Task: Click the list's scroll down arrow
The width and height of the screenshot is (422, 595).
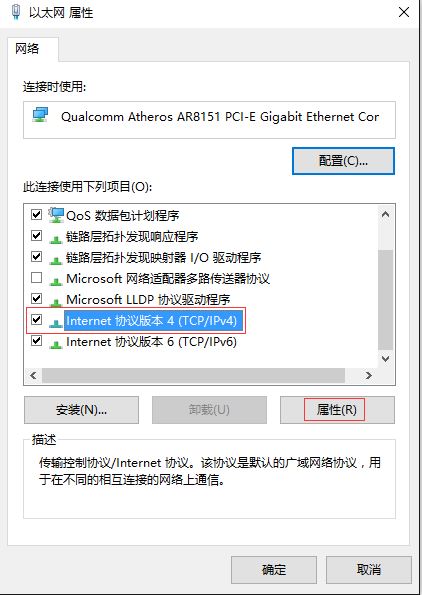Action: (x=386, y=359)
